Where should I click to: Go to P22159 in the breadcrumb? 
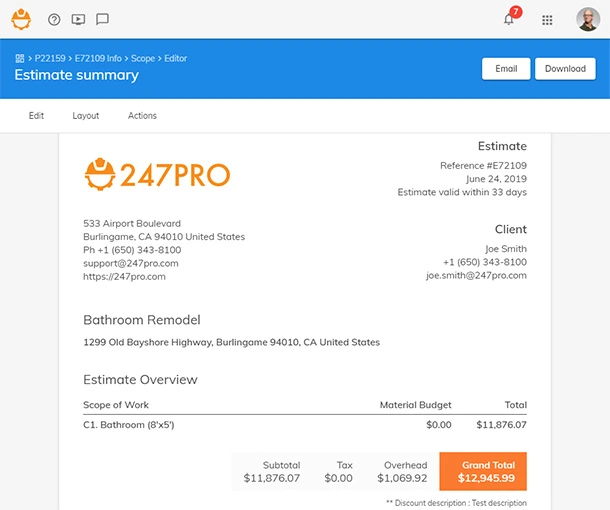click(49, 58)
